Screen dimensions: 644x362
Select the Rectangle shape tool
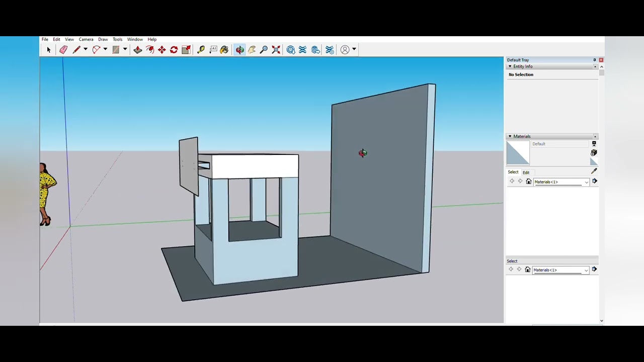(x=116, y=50)
